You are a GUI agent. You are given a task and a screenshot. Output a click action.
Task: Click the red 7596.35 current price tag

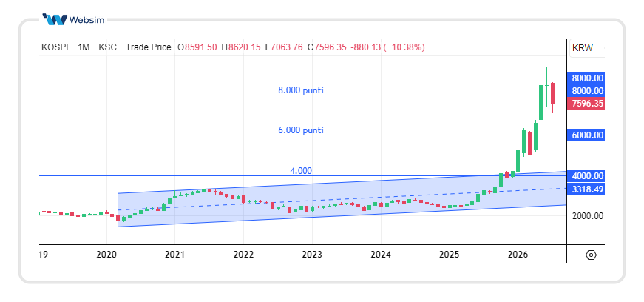pyautogui.click(x=586, y=104)
